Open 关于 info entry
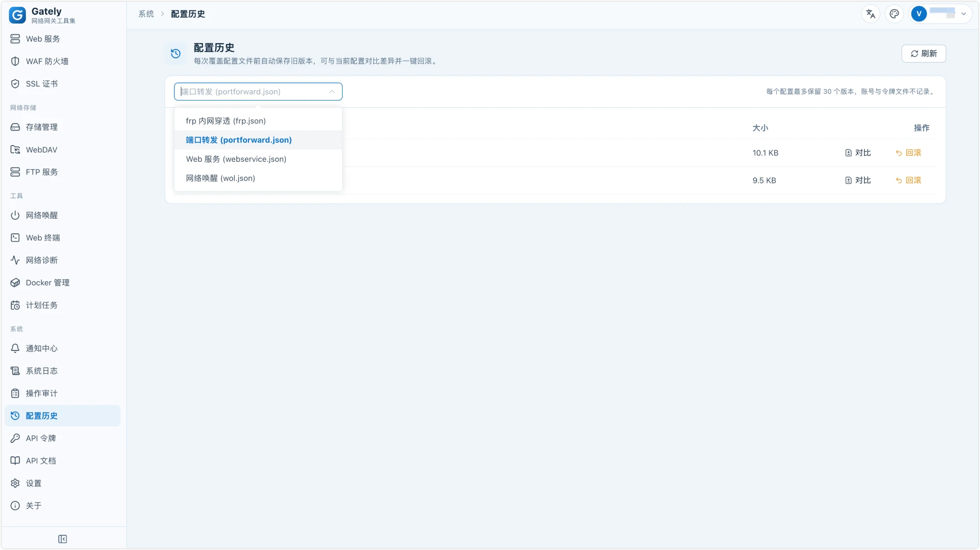Image resolution: width=980 pixels, height=550 pixels. tap(62, 506)
